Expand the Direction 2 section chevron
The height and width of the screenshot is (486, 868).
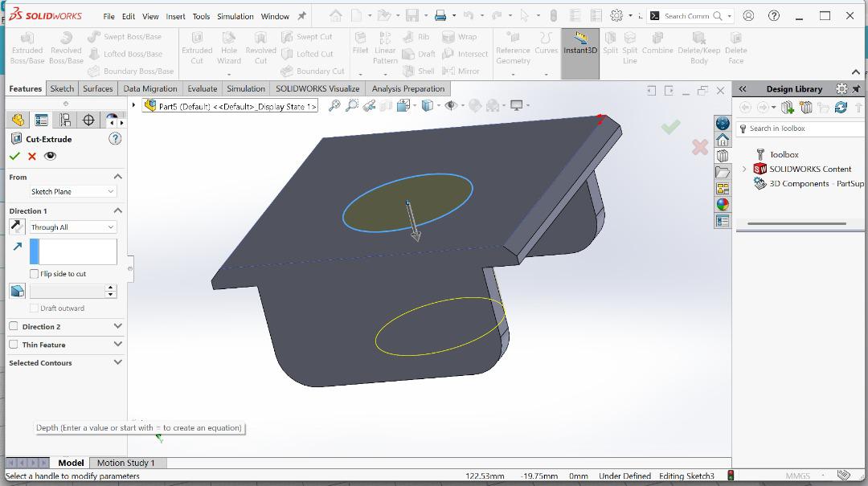coord(117,326)
